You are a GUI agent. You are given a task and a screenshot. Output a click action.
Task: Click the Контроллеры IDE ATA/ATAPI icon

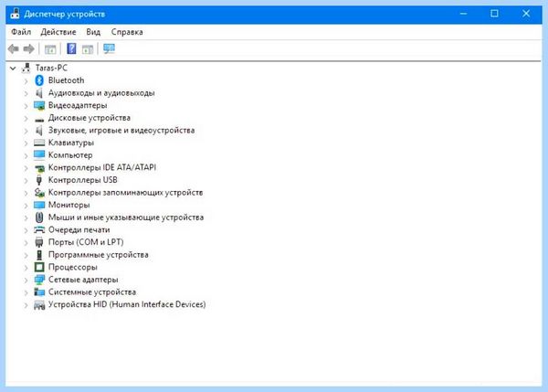click(40, 168)
